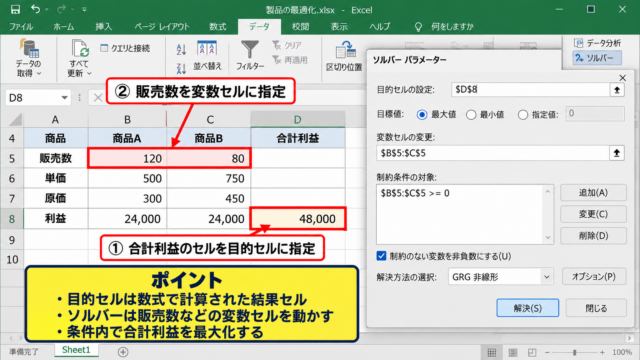Sort descending with Z-A icon
Image resolution: width=640 pixels, height=360 pixels.
pos(181,68)
